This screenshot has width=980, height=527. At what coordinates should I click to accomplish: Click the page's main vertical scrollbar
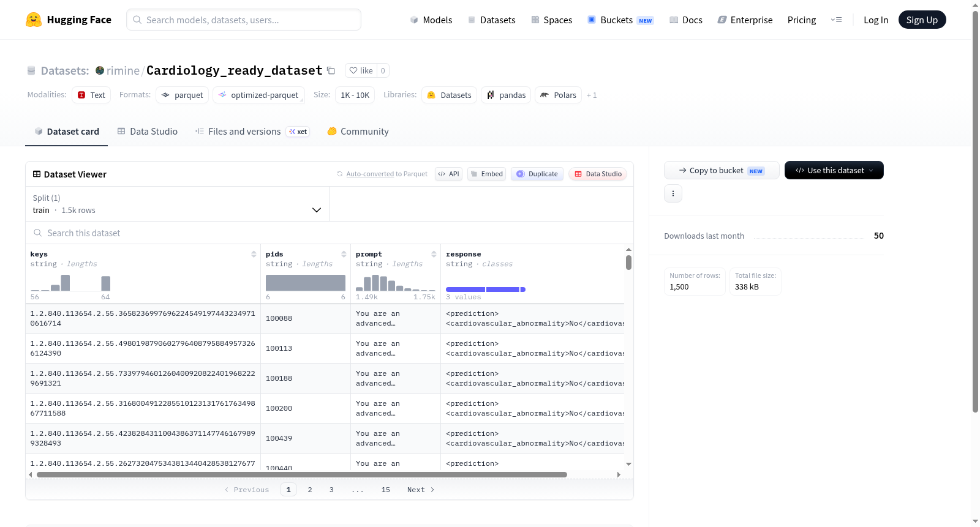(x=975, y=211)
